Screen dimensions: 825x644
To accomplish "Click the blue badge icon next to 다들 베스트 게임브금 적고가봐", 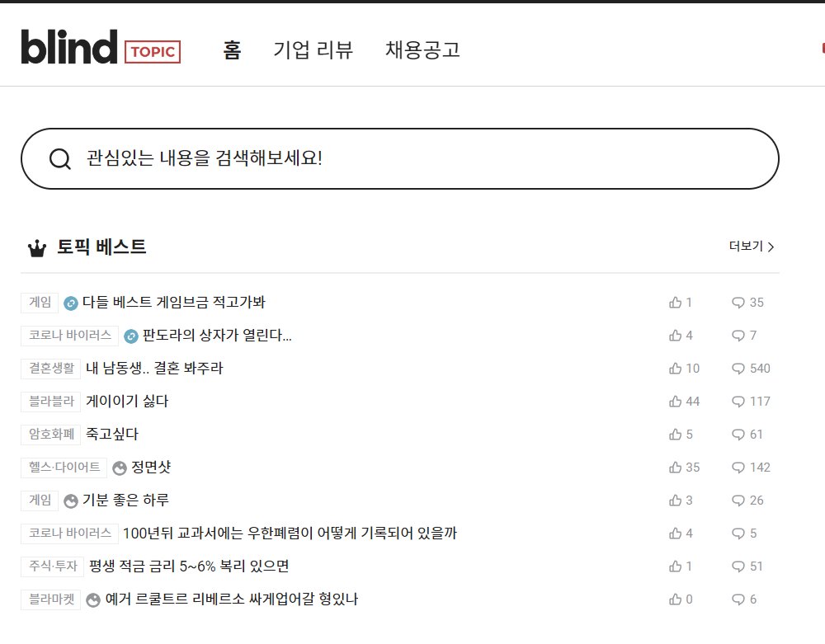I will click(70, 302).
